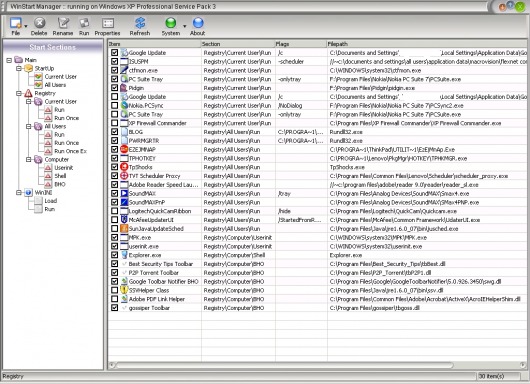Viewport: 530px width, 384px height.
Task: Collapse the StartUp tree node
Action: (19, 68)
